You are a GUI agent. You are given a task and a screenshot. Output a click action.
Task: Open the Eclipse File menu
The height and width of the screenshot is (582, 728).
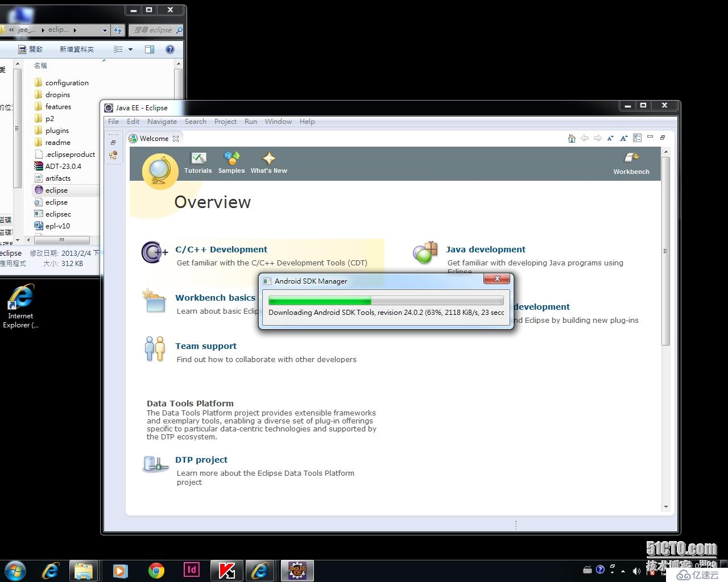coord(113,122)
